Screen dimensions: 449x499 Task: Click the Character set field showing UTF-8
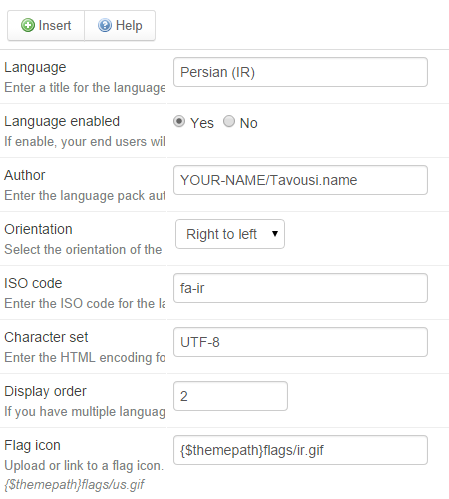[x=300, y=342]
